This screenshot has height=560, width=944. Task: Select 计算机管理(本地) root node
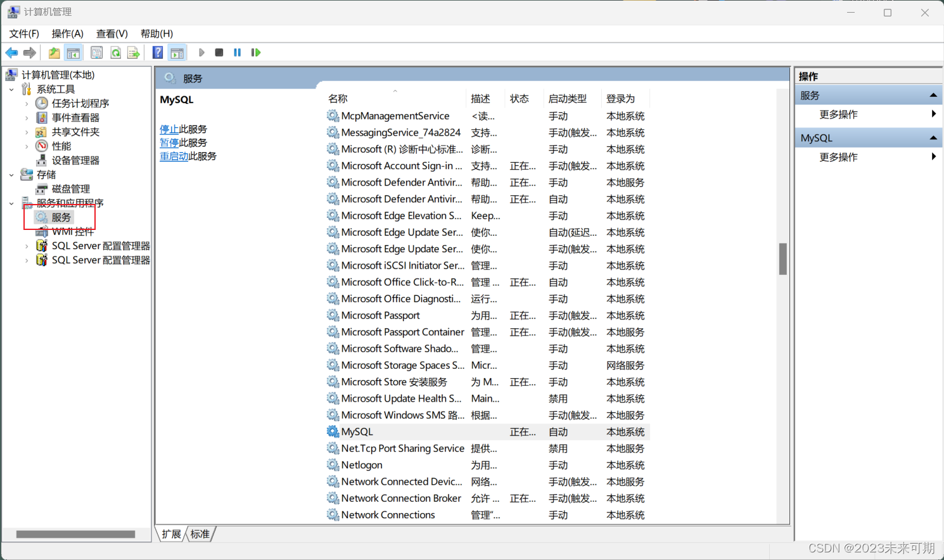point(58,75)
